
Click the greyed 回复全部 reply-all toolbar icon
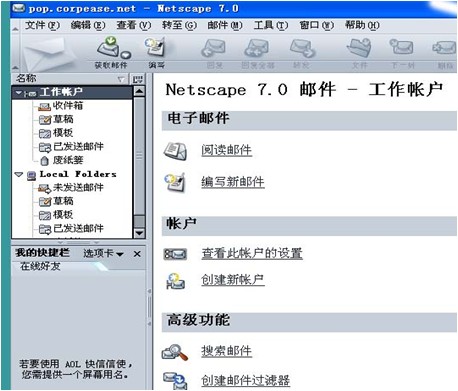tap(256, 49)
